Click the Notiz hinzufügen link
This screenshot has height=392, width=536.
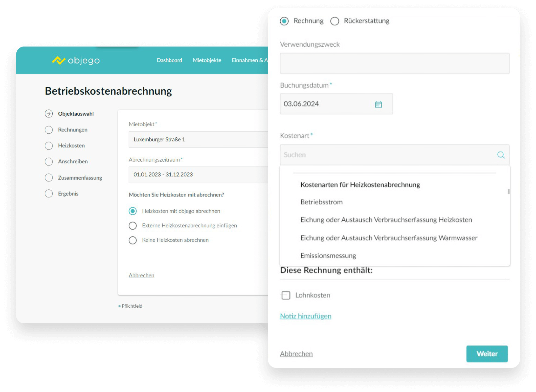point(305,316)
